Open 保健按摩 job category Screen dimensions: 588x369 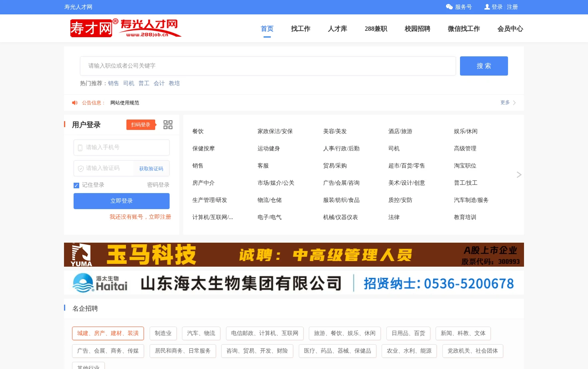coord(204,148)
